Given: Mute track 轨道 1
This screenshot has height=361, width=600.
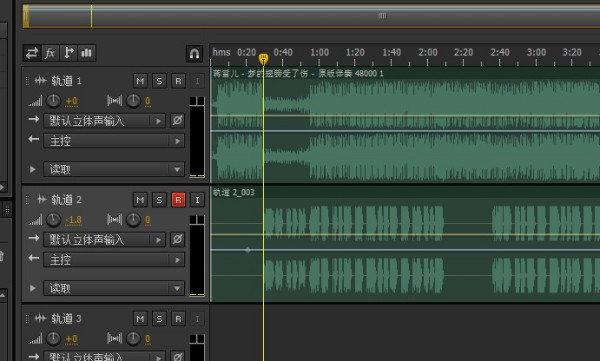Looking at the screenshot, I should (x=140, y=81).
